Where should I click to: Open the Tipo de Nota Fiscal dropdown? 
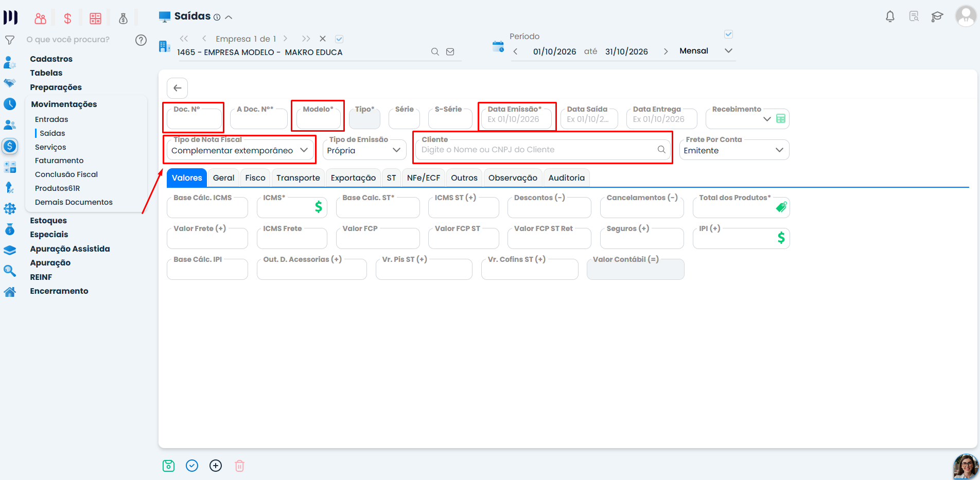tap(241, 150)
